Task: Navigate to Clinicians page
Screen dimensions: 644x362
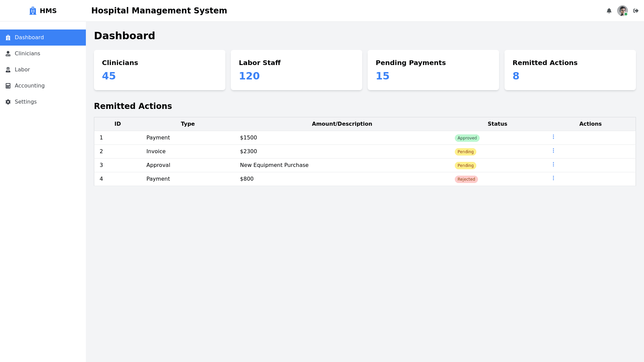Action: 27,54
